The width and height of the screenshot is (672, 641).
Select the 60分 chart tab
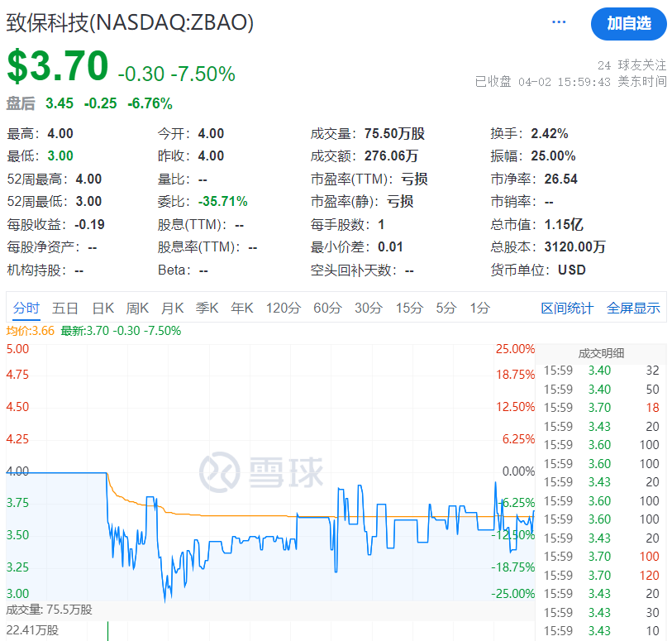click(327, 309)
